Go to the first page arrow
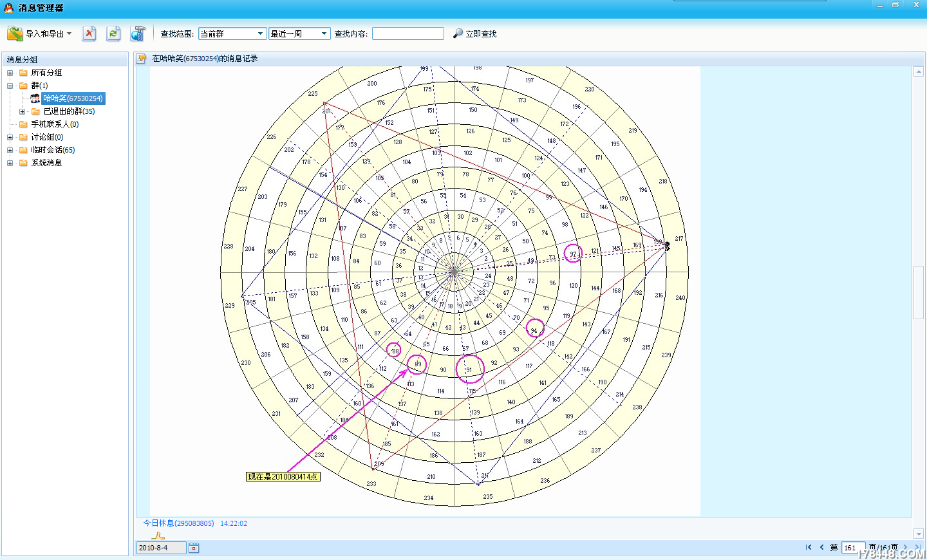927x560 pixels. [809, 547]
